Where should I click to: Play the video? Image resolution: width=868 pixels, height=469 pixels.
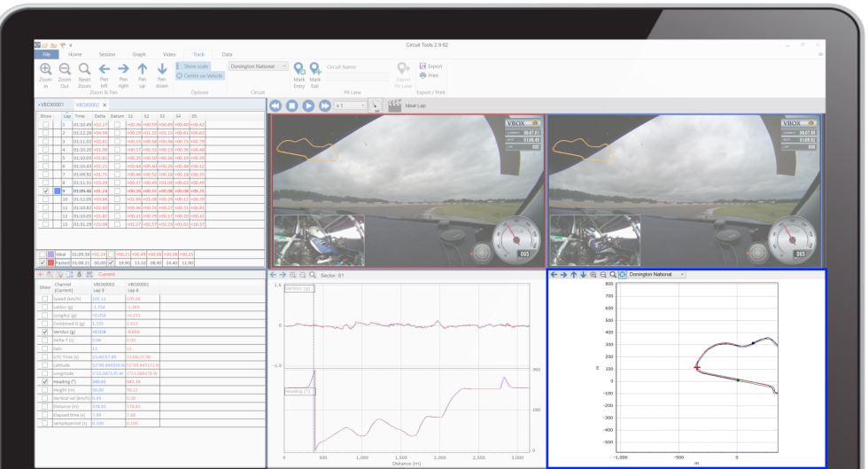click(x=308, y=106)
